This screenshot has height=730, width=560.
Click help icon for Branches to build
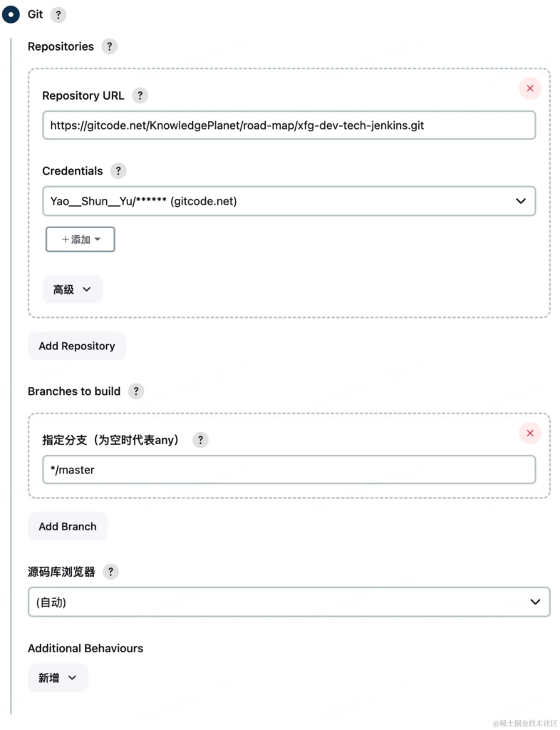click(x=136, y=391)
